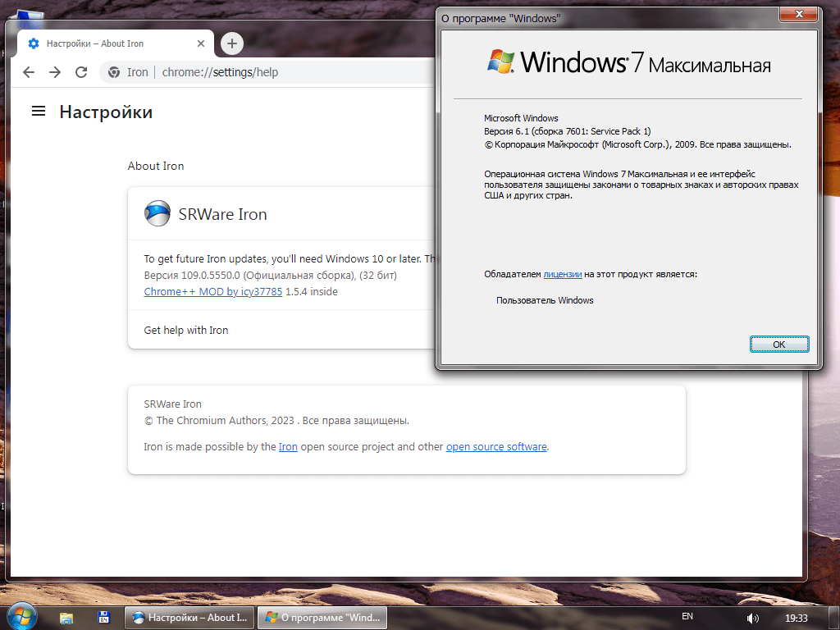Open the Windows Start menu orb

click(x=21, y=616)
